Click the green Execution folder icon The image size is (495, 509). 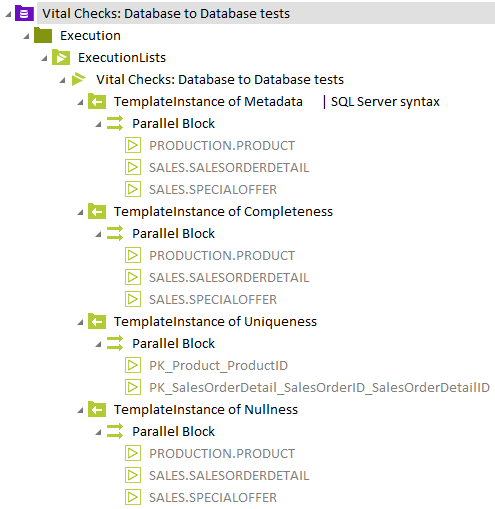click(x=43, y=35)
